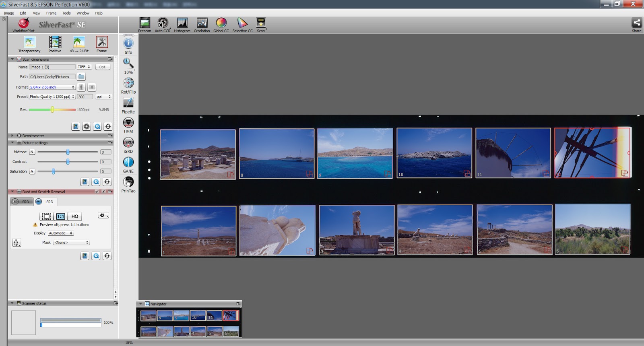Open the Display Automatic dropdown
The width and height of the screenshot is (644, 346).
(61, 233)
